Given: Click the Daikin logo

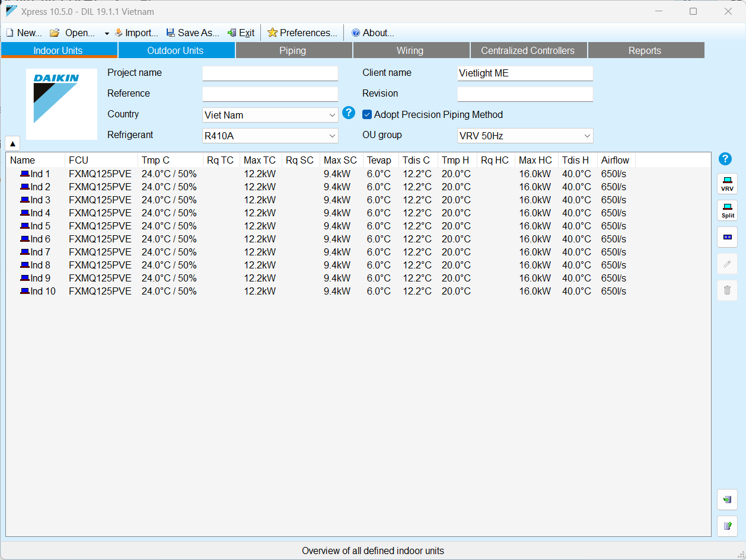Looking at the screenshot, I should pos(61,104).
